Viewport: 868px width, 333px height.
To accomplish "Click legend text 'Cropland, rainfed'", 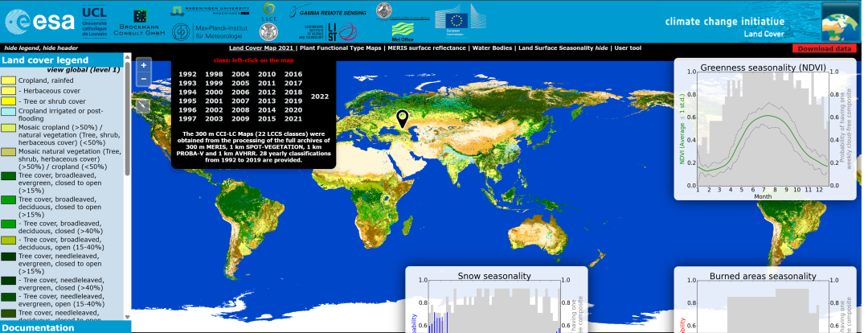I will tap(44, 81).
